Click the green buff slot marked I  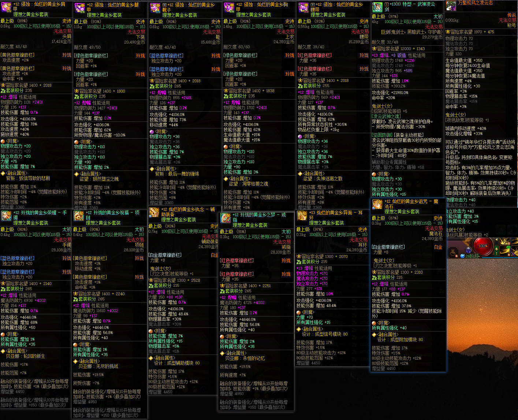[496, 251]
